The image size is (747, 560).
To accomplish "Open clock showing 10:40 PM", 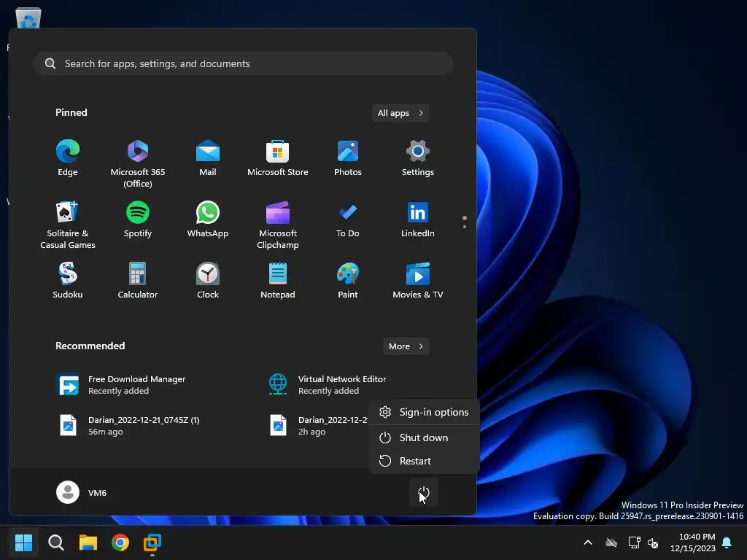I will (x=693, y=542).
